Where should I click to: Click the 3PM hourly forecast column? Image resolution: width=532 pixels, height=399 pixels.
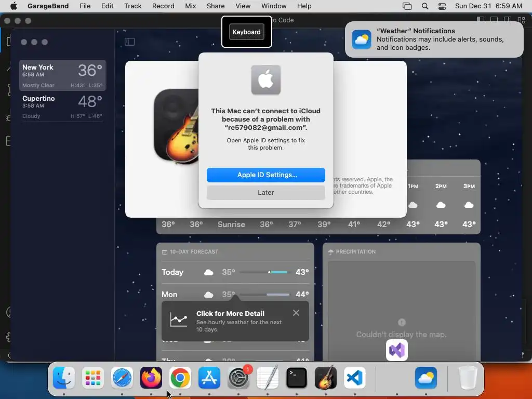coord(469,205)
